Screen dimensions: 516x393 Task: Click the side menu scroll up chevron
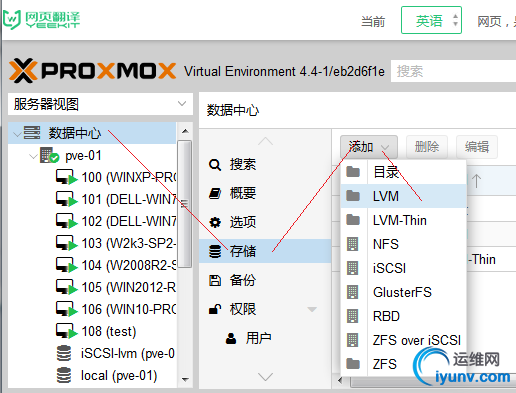265,141
